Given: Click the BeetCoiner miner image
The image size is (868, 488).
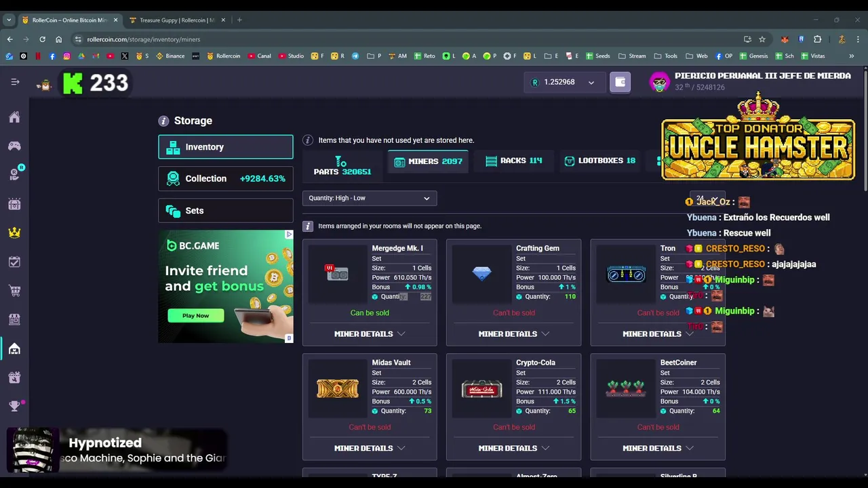Looking at the screenshot, I should pos(626,388).
